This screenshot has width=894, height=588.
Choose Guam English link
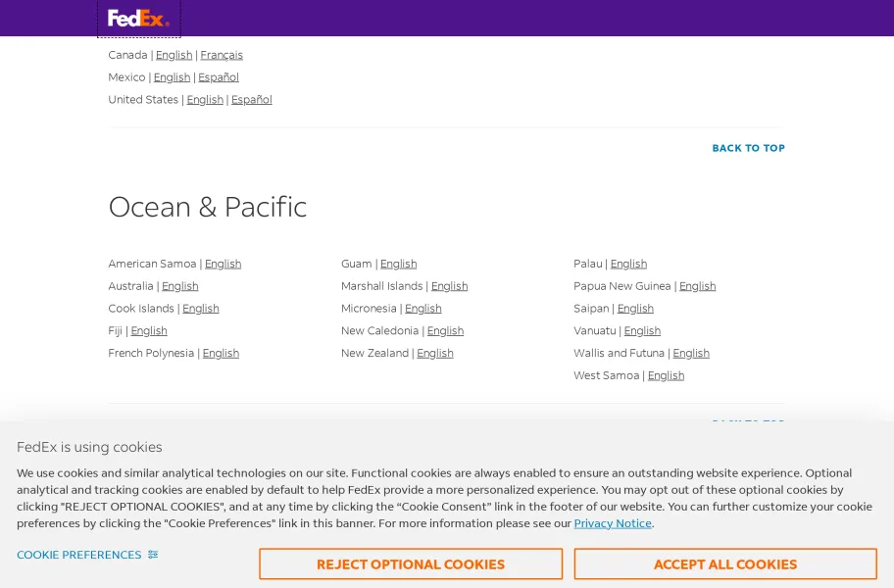pos(399,264)
